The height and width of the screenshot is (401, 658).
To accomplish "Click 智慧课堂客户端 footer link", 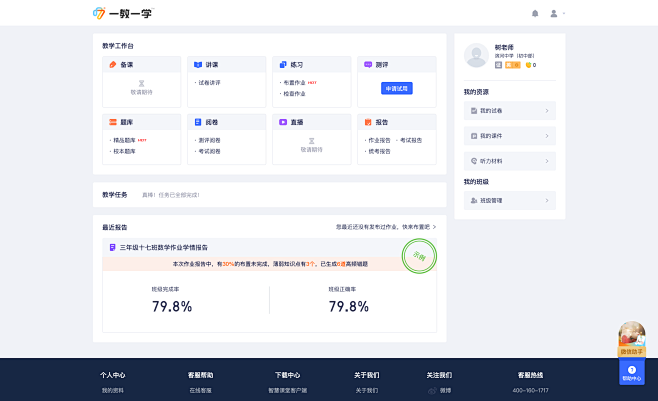I will (287, 391).
